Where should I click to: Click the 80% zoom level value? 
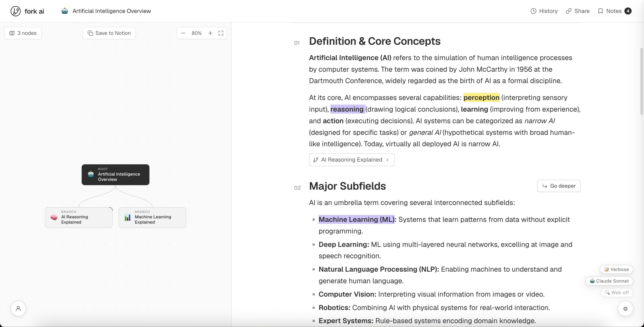coord(197,33)
